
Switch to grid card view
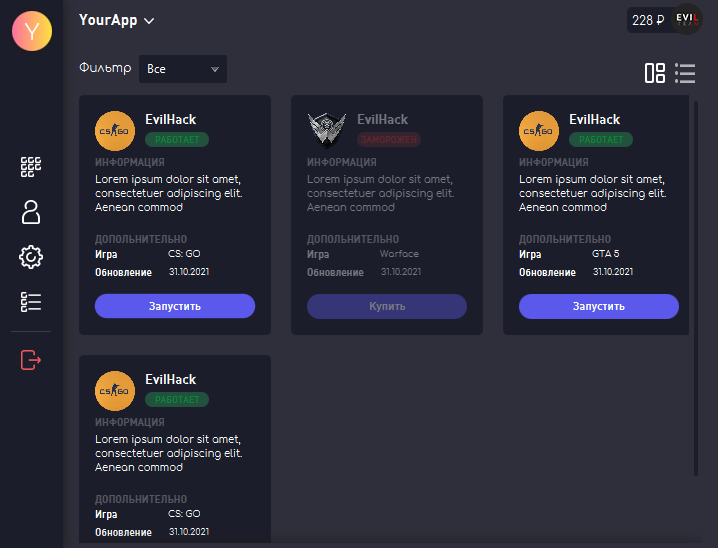click(655, 73)
